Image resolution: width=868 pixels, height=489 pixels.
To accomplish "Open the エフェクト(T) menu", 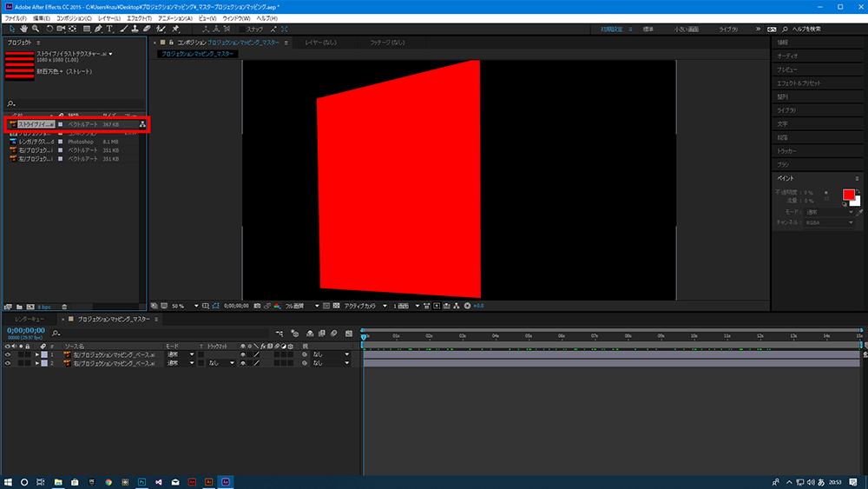I will (137, 17).
